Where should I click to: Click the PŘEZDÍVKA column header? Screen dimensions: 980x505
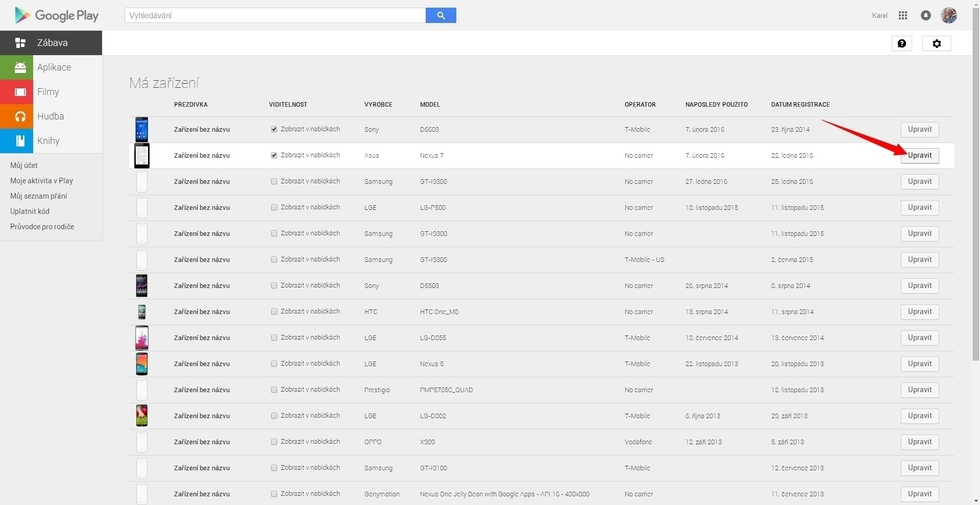191,105
